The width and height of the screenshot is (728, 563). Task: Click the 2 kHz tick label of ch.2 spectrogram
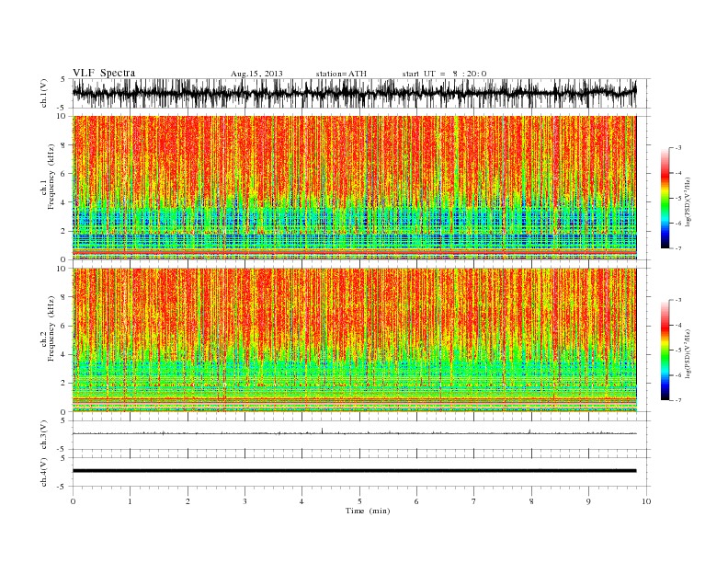click(63, 384)
